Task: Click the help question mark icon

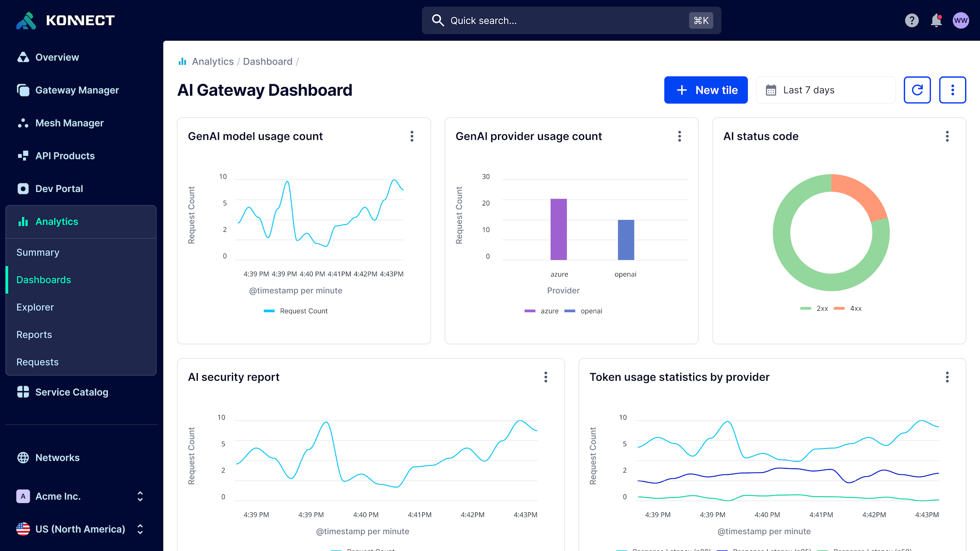Action: tap(911, 20)
